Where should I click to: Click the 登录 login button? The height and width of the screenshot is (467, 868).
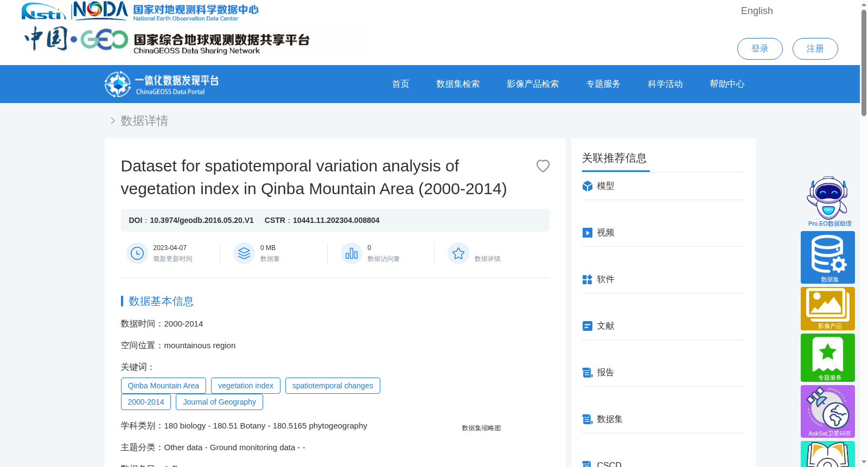[759, 49]
